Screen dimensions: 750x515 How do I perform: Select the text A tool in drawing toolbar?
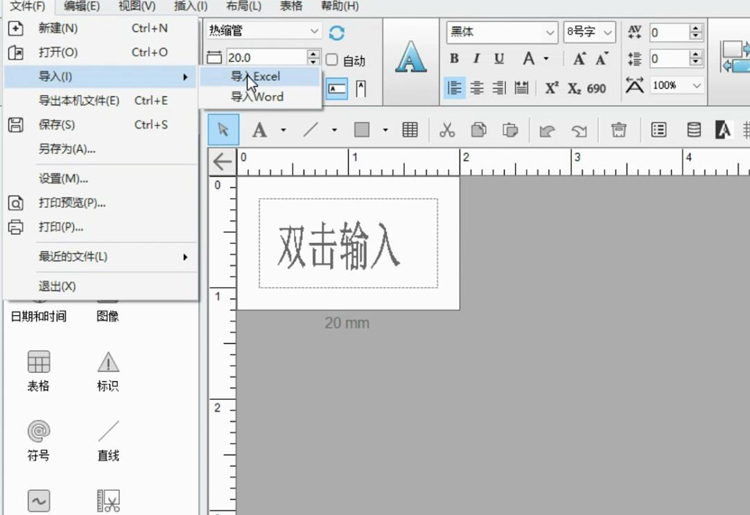[x=259, y=130]
